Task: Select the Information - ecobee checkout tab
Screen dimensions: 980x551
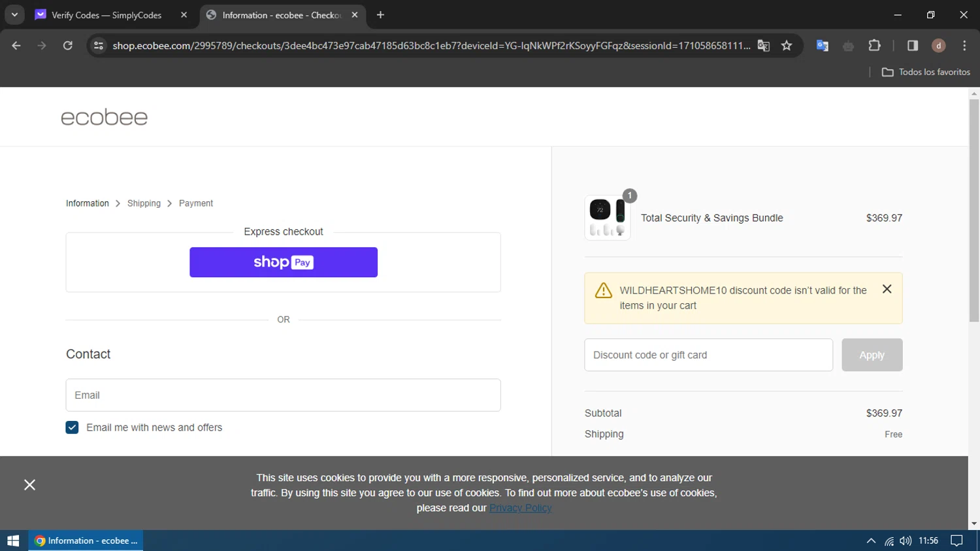Action: (x=281, y=15)
